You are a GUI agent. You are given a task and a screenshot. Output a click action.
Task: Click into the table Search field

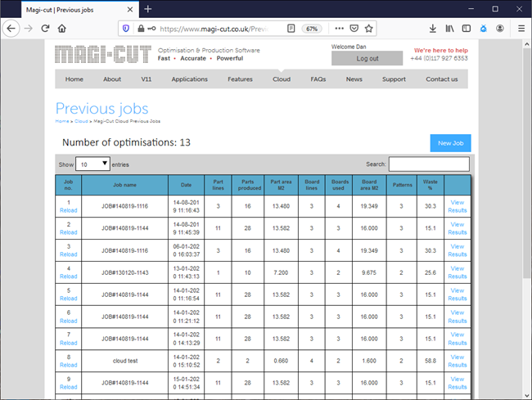(429, 164)
